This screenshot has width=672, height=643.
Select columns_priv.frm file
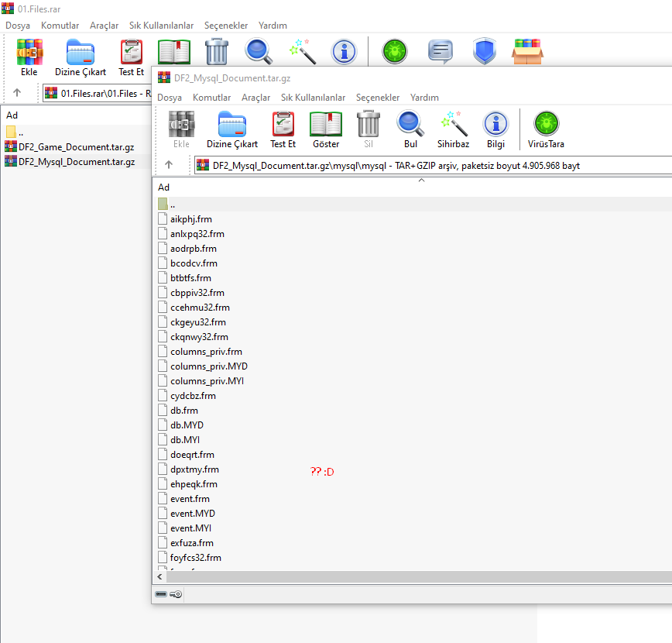point(201,352)
